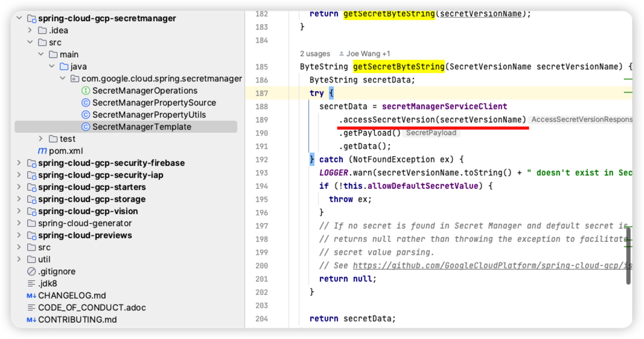Click the SecretManagerOperations interface icon
Viewport: 644px width, 339px height.
86,90
